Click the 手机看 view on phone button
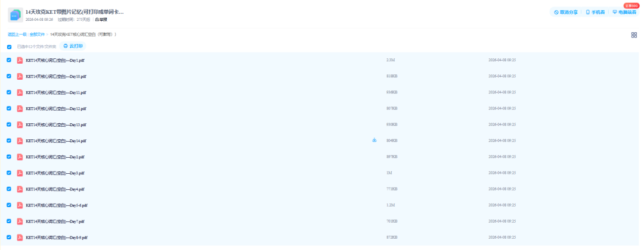This screenshot has height=250, width=644. tap(595, 12)
